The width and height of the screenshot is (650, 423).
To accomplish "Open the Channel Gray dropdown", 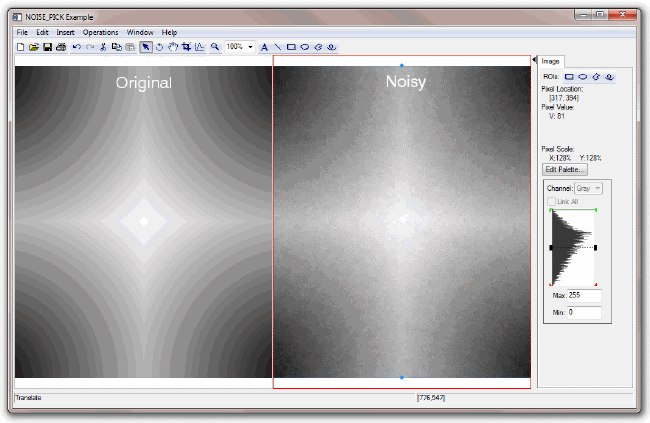I will (x=588, y=188).
